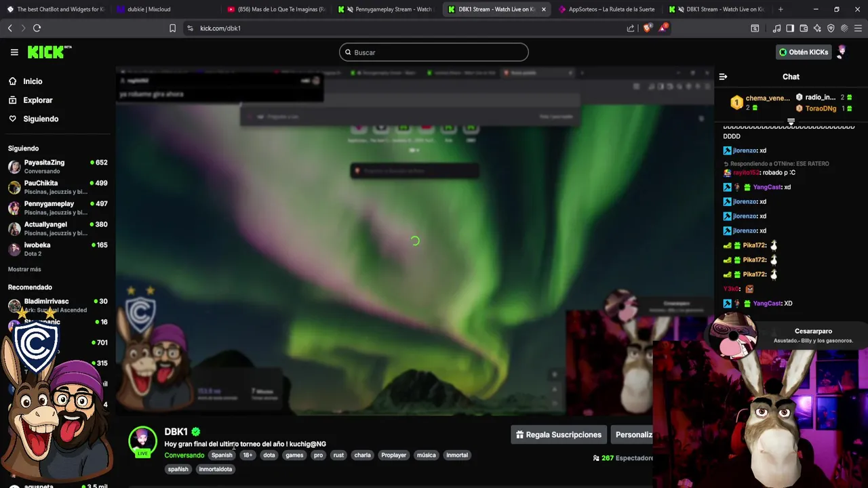Open the browser main menu icon

859,28
